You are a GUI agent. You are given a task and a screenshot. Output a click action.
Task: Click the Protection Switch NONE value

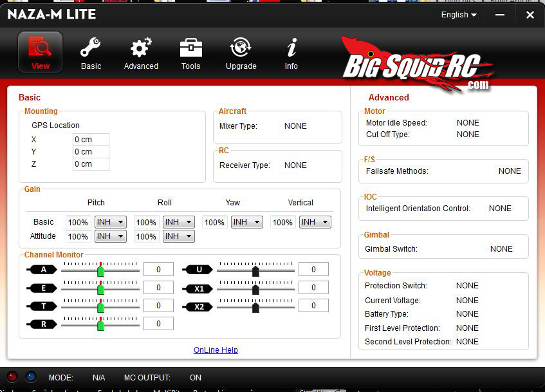[x=467, y=286]
